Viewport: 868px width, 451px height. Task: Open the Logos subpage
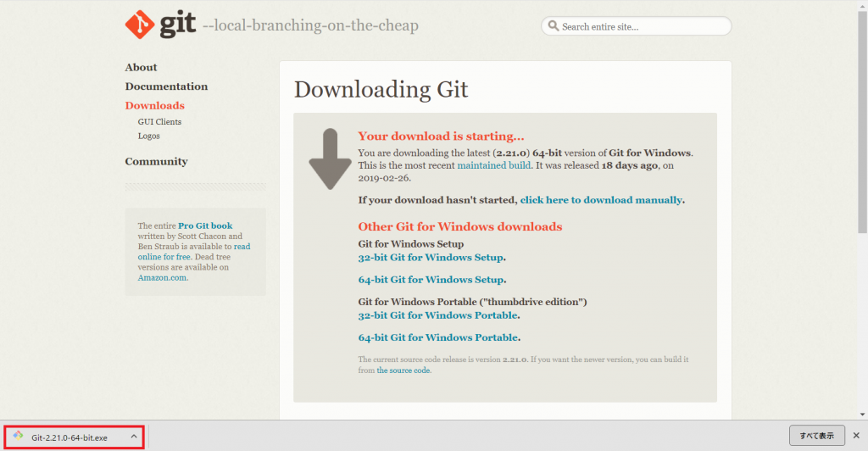click(149, 136)
